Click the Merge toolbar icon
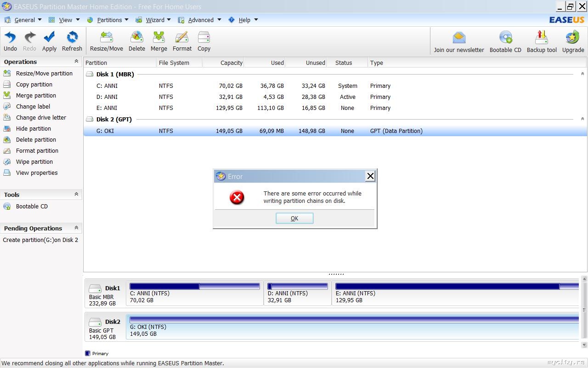588x368 pixels. coord(159,41)
